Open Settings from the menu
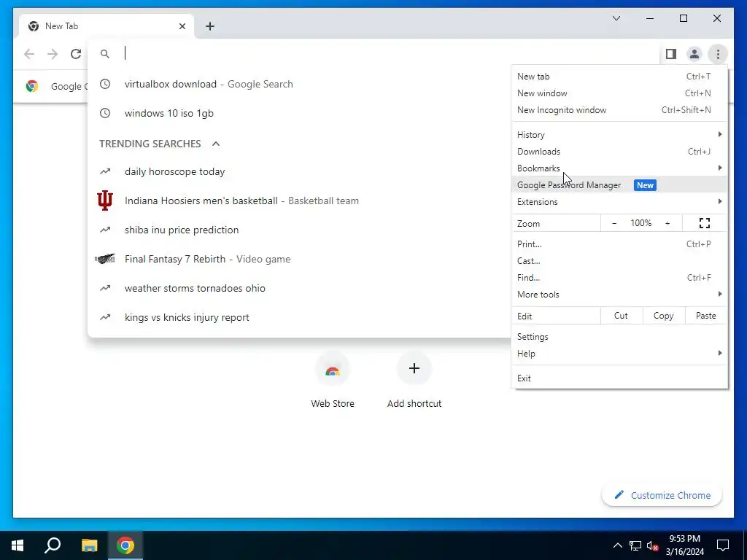 coord(619,337)
